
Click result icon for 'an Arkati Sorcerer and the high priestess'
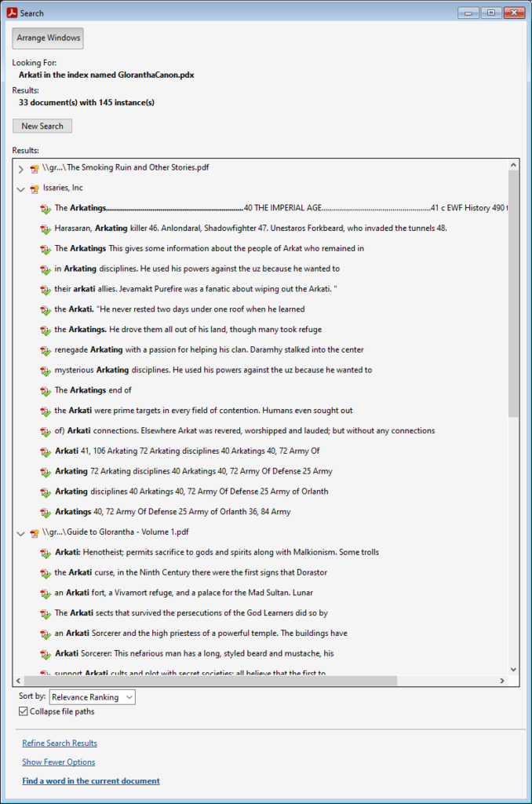[x=46, y=634]
